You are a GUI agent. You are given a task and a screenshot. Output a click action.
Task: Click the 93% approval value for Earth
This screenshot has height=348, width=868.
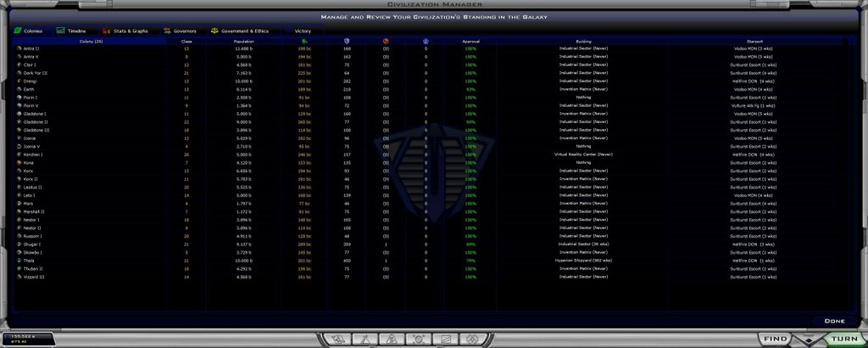coord(470,89)
